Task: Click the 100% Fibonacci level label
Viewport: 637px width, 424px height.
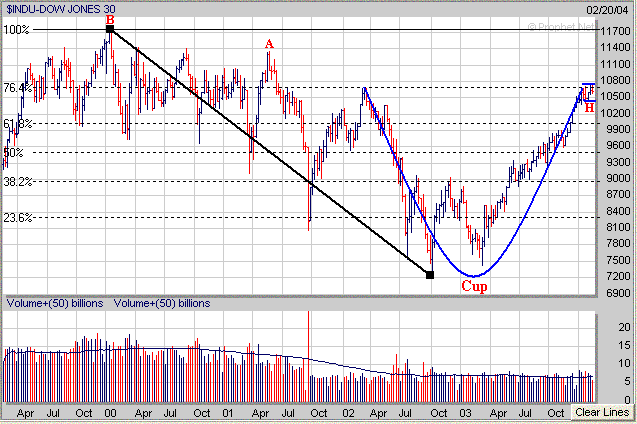Action: [x=16, y=30]
